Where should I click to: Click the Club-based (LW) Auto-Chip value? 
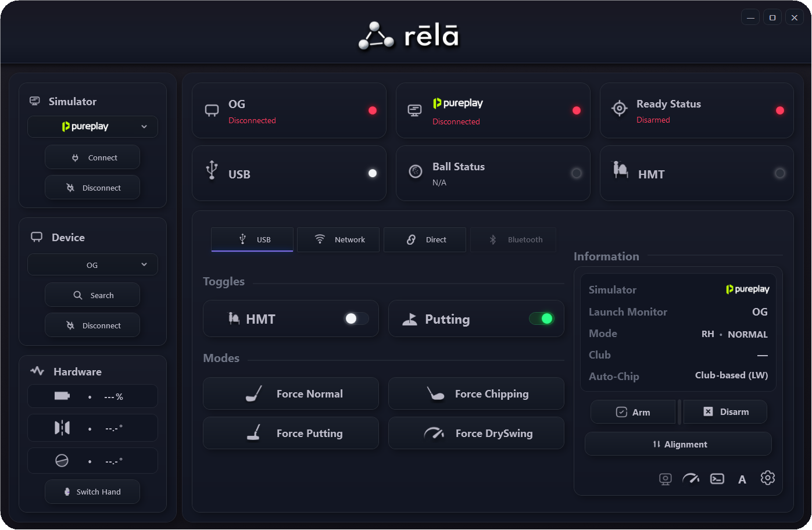[x=731, y=375]
